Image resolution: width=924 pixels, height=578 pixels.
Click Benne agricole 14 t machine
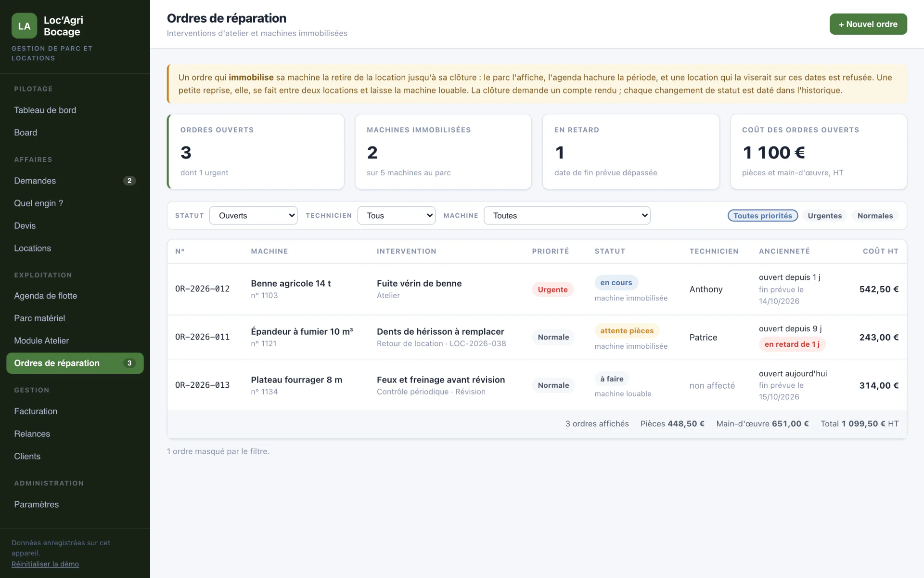pos(291,283)
